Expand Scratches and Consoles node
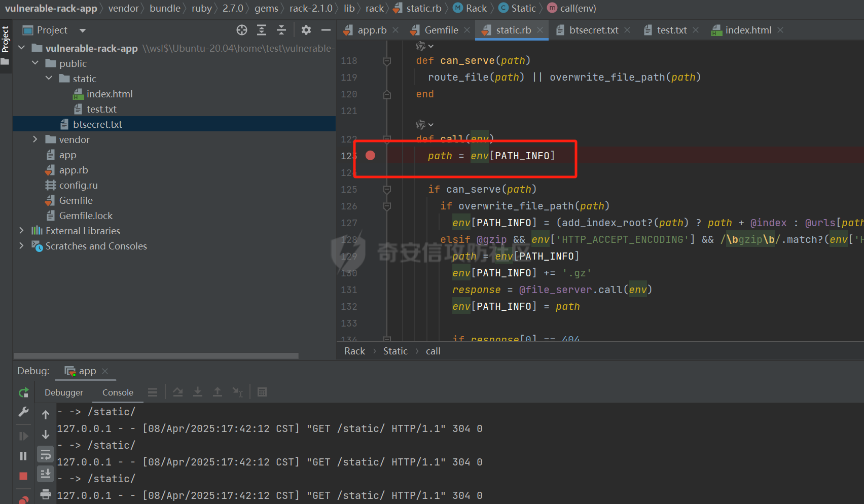This screenshot has width=864, height=504. pos(21,245)
